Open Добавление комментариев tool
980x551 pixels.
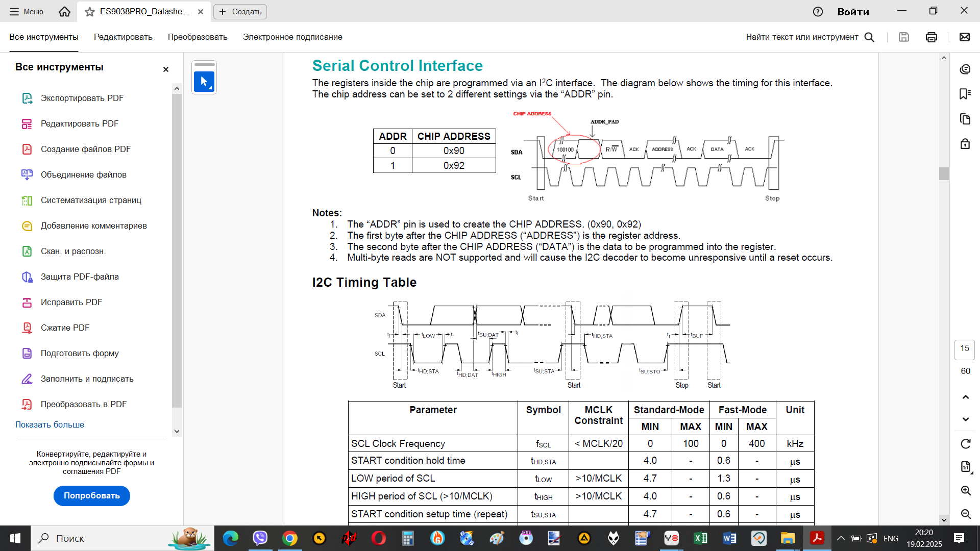[93, 226]
